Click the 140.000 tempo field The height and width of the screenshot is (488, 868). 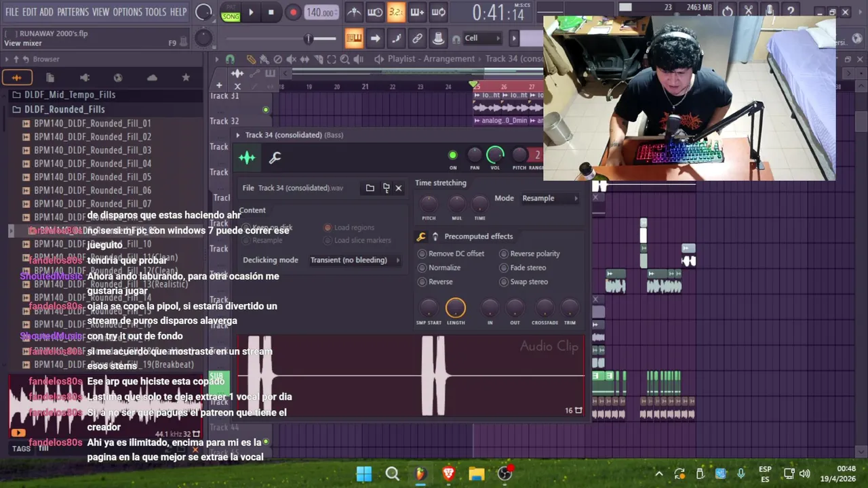(321, 12)
